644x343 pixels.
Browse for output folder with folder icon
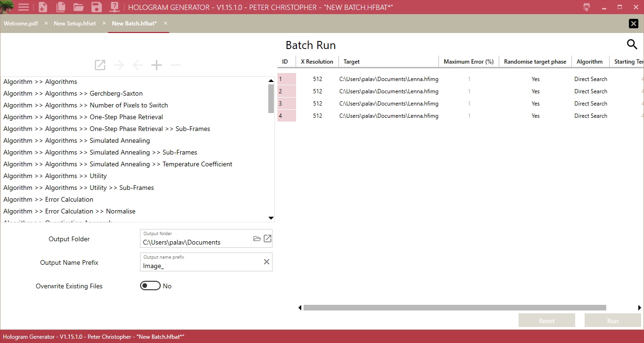point(257,239)
